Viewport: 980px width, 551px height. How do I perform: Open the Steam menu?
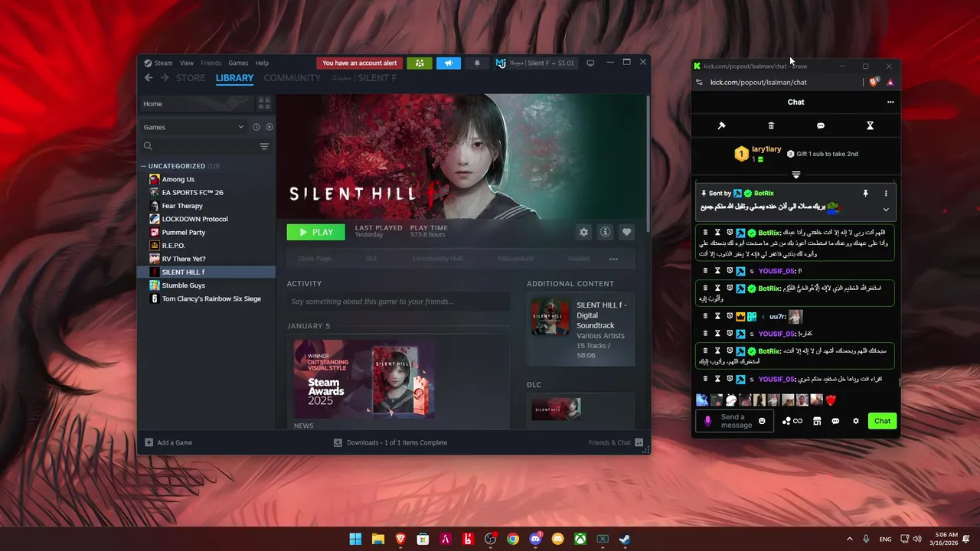(x=158, y=63)
